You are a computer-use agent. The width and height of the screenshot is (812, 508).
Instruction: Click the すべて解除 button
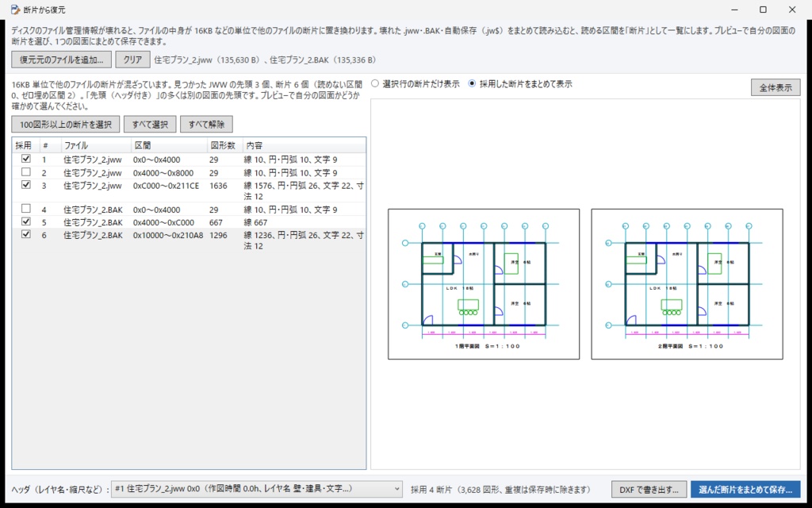pyautogui.click(x=207, y=125)
